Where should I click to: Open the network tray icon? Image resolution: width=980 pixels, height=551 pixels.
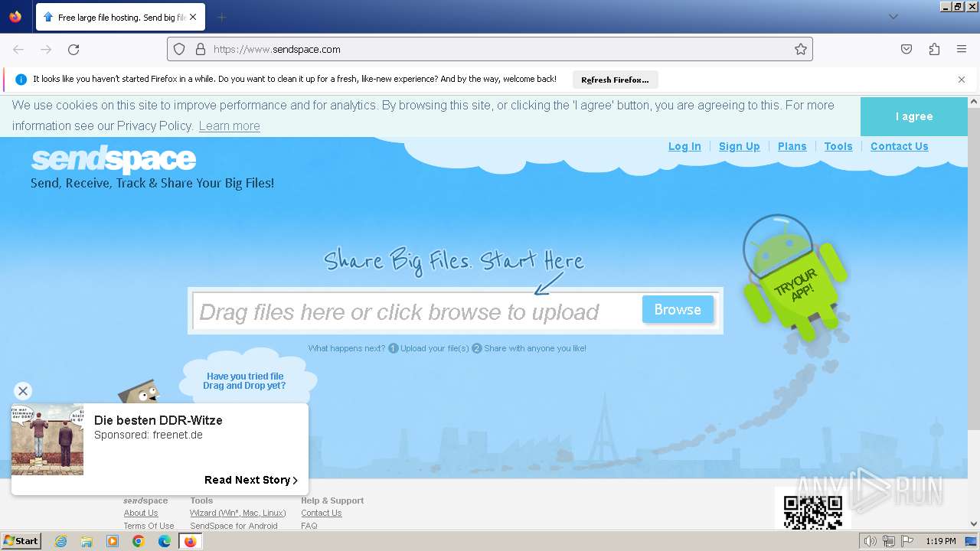click(889, 541)
